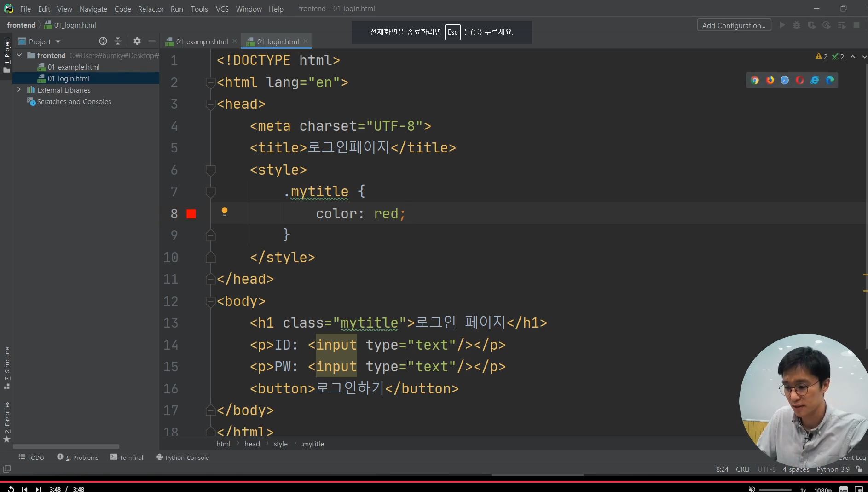
Task: Go to previous highlighted problem arrow
Action: click(x=853, y=57)
